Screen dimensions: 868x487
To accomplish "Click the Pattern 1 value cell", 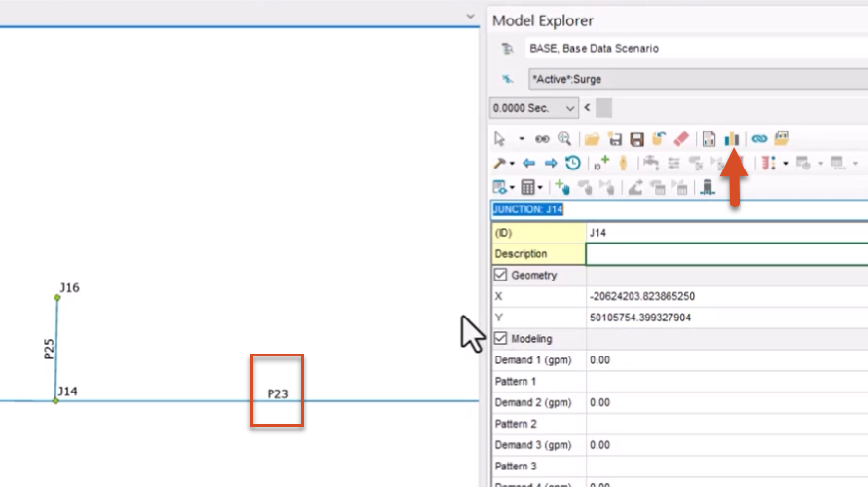I will [x=727, y=381].
